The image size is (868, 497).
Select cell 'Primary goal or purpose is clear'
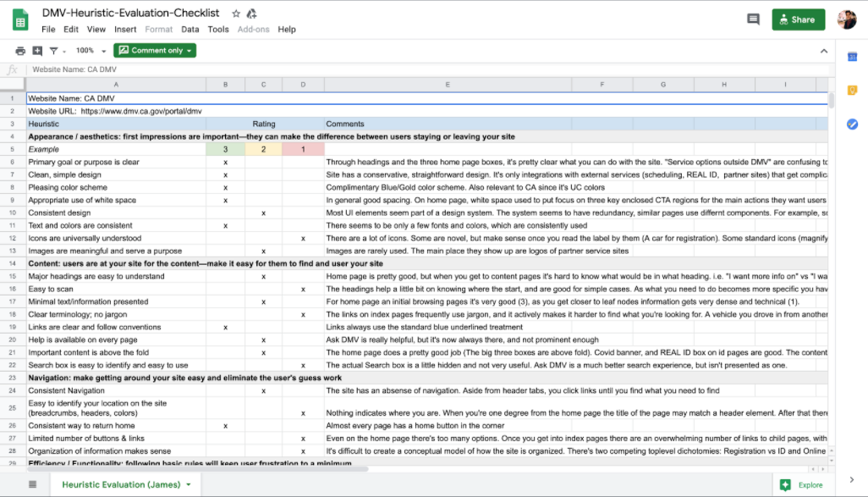116,162
